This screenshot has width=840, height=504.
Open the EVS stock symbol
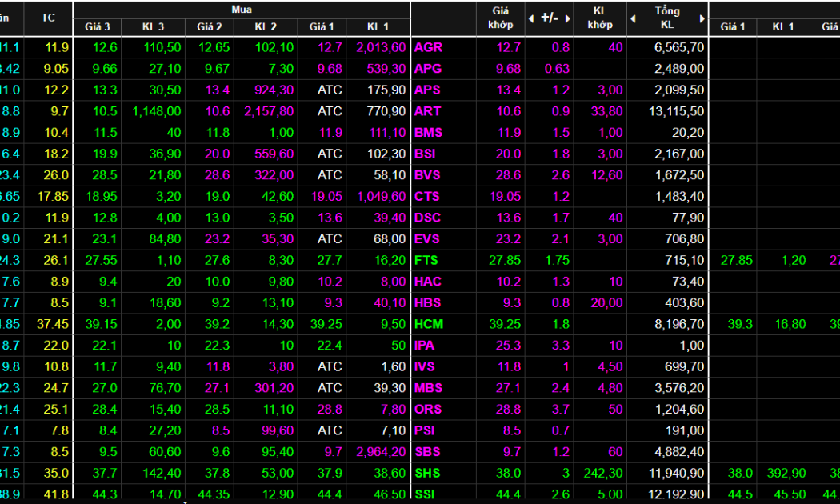coord(427,239)
